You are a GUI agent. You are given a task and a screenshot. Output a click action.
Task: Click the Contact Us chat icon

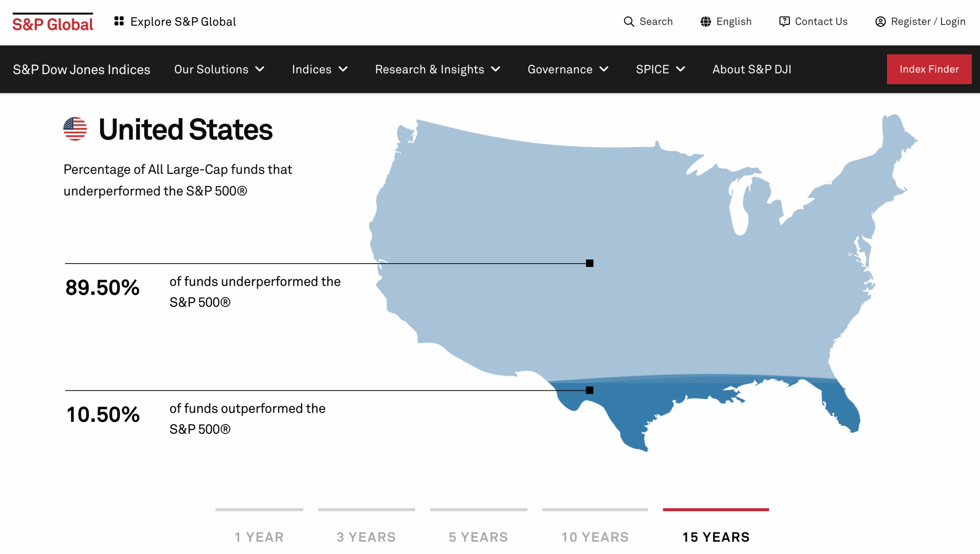(784, 21)
